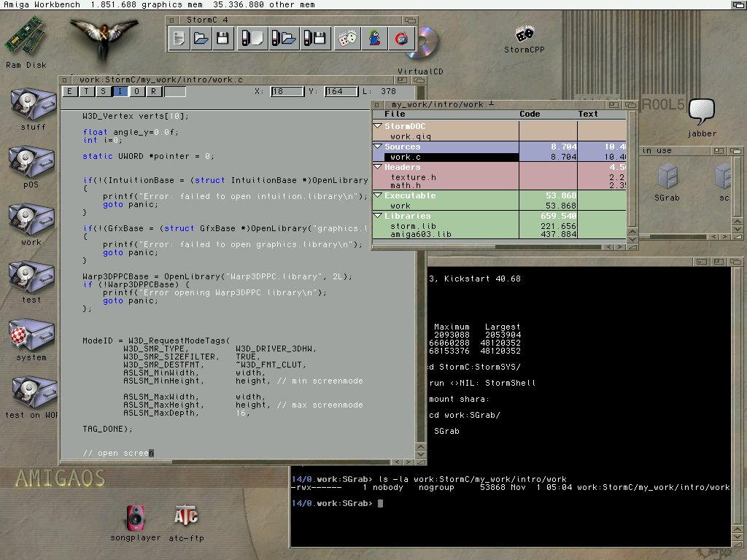Click the project window's horizontal scrollbar
The image size is (747, 560).
coord(487,247)
